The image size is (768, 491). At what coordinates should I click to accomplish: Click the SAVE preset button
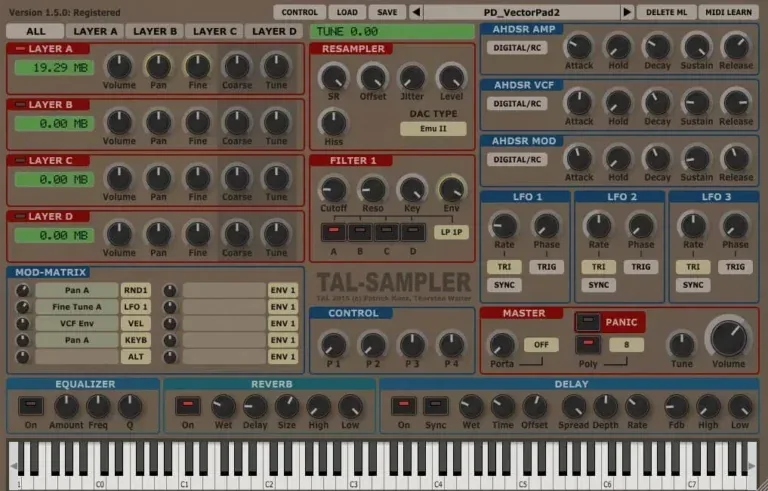coord(387,12)
